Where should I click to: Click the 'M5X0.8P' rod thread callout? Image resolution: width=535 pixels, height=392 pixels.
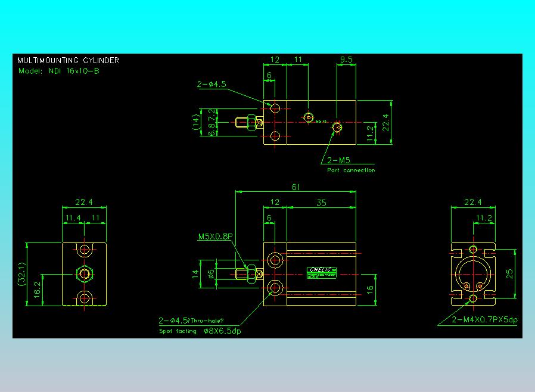(215, 236)
